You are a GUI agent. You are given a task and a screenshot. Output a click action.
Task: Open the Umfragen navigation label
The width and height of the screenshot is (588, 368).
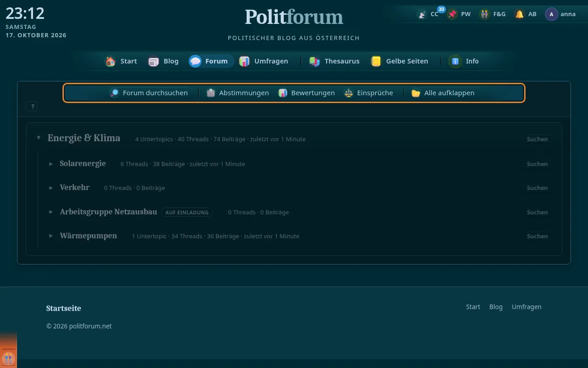click(x=271, y=61)
